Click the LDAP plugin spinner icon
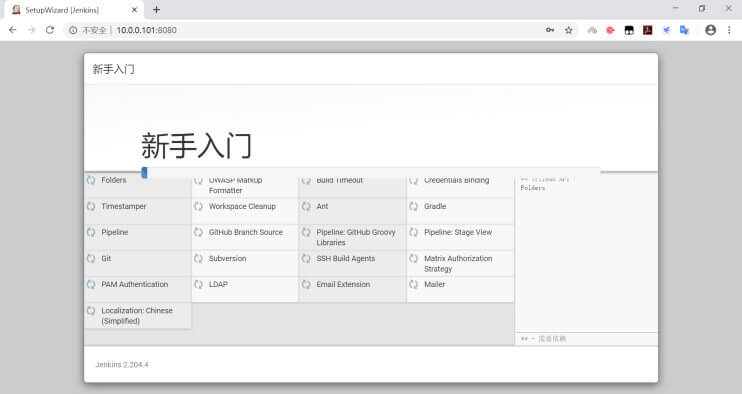 click(199, 284)
